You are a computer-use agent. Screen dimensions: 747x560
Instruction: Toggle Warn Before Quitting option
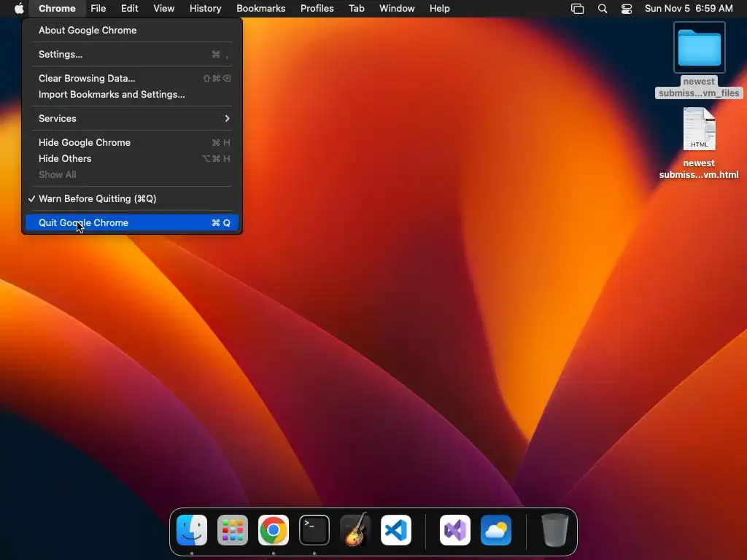[x=132, y=198]
